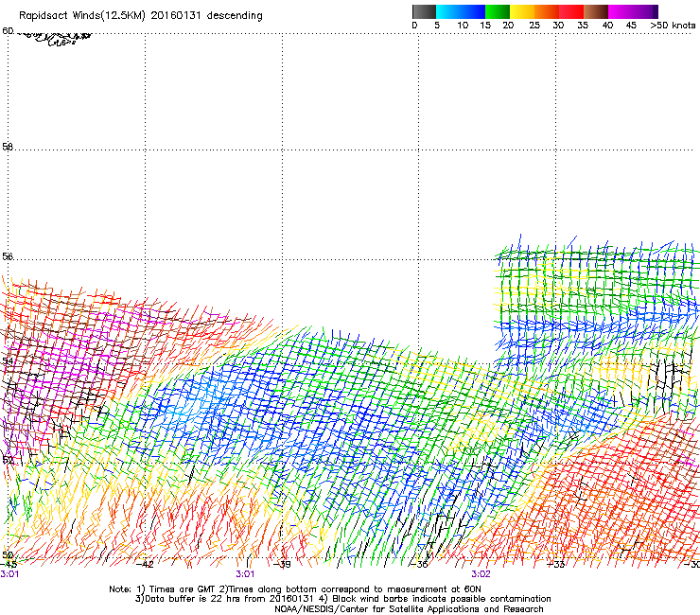
Task: Click the latitude 54 axis label
Action: [8, 360]
